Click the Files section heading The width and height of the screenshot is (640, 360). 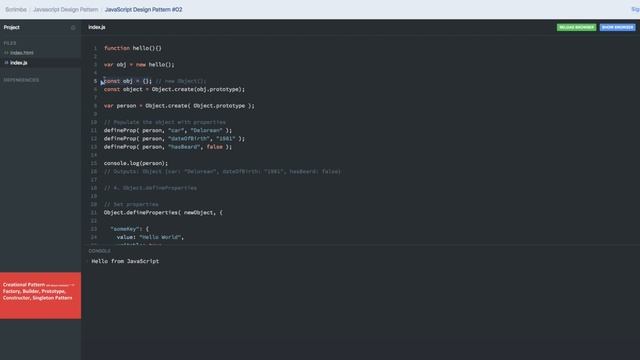(10, 43)
